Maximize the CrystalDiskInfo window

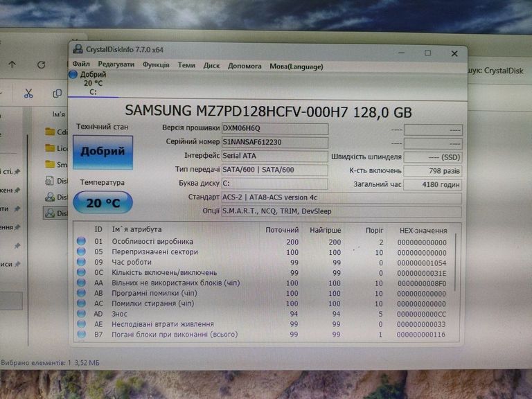point(428,53)
